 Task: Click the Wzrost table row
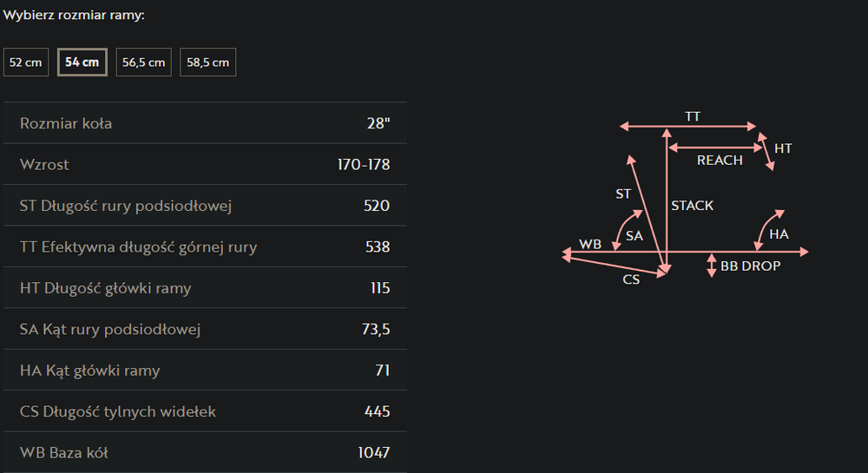click(205, 164)
